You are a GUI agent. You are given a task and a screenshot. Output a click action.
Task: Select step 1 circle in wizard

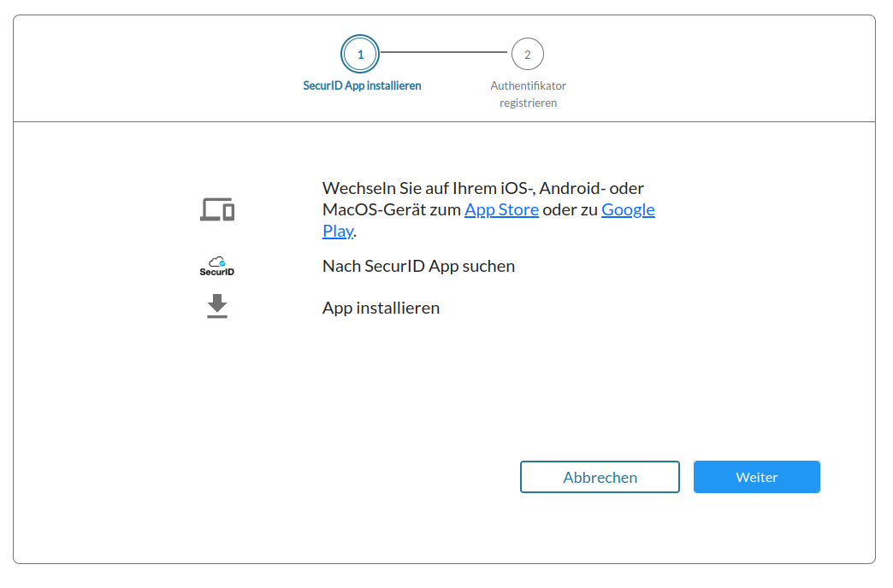coord(360,54)
